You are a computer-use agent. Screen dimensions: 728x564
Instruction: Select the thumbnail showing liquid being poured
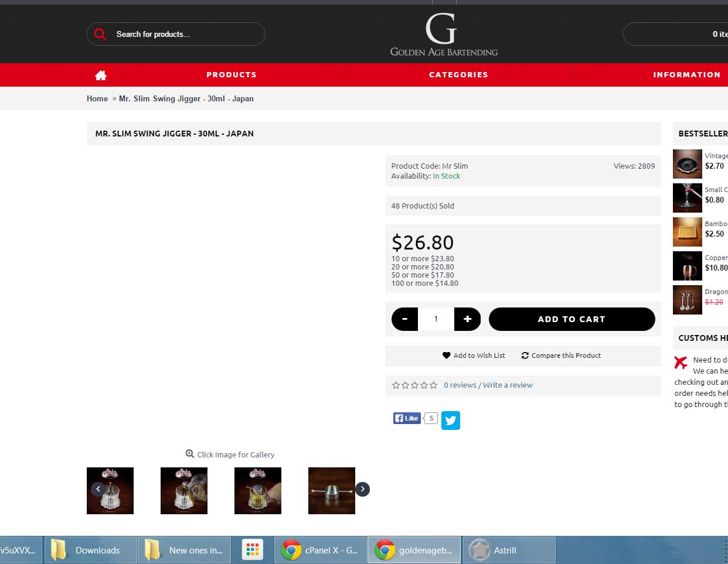pos(184,491)
